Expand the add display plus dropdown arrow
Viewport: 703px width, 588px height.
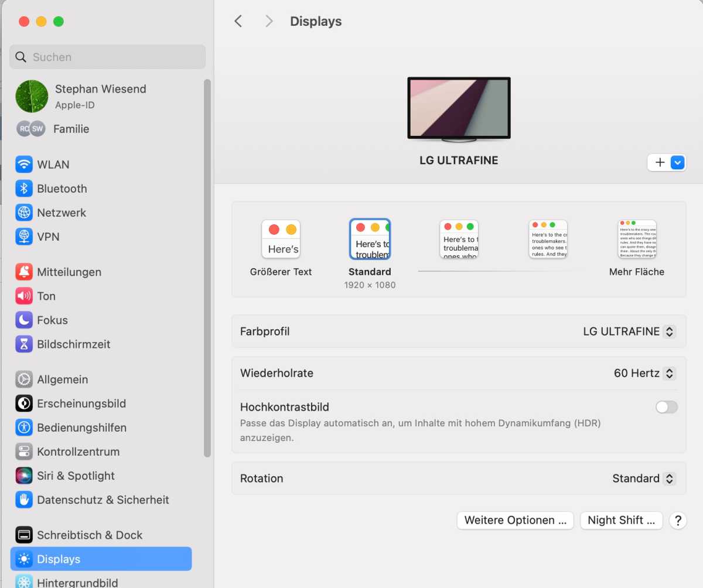point(678,163)
